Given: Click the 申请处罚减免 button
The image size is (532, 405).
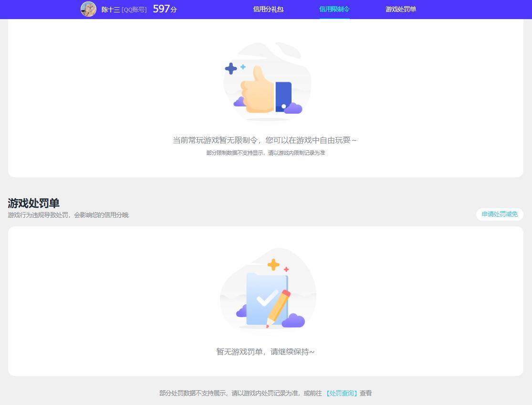Looking at the screenshot, I should [499, 214].
